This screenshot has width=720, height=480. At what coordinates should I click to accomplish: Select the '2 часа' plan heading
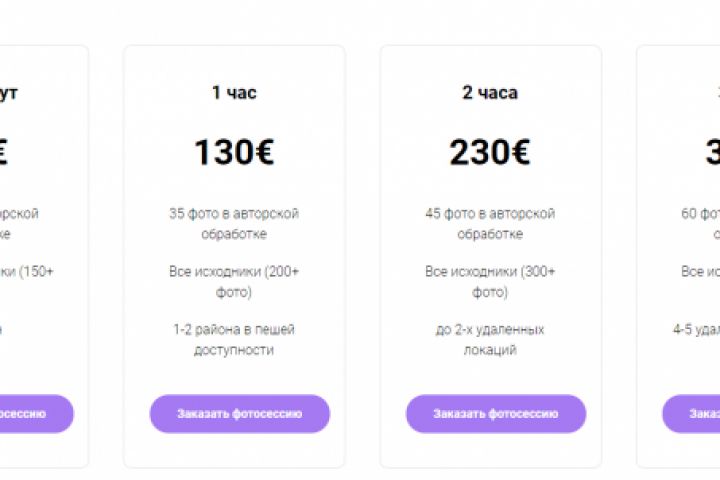click(x=490, y=93)
